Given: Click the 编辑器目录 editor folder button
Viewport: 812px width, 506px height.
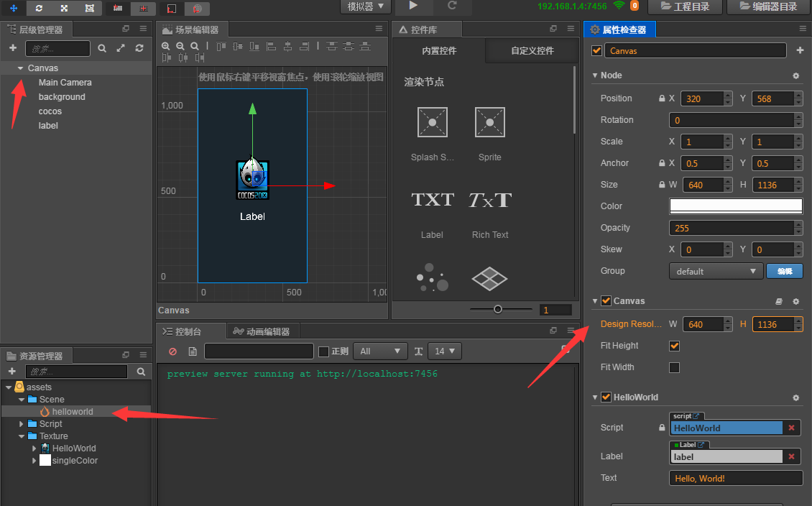Looking at the screenshot, I should (768, 6).
